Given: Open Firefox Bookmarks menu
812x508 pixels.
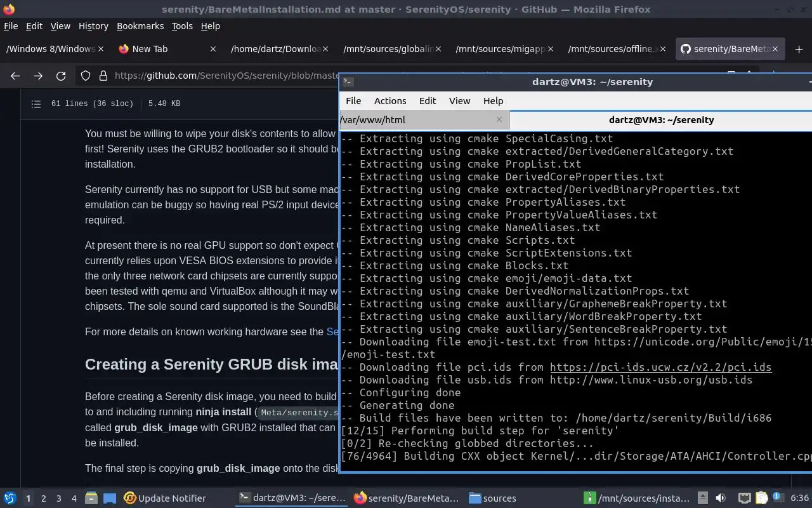Looking at the screenshot, I should click(140, 26).
